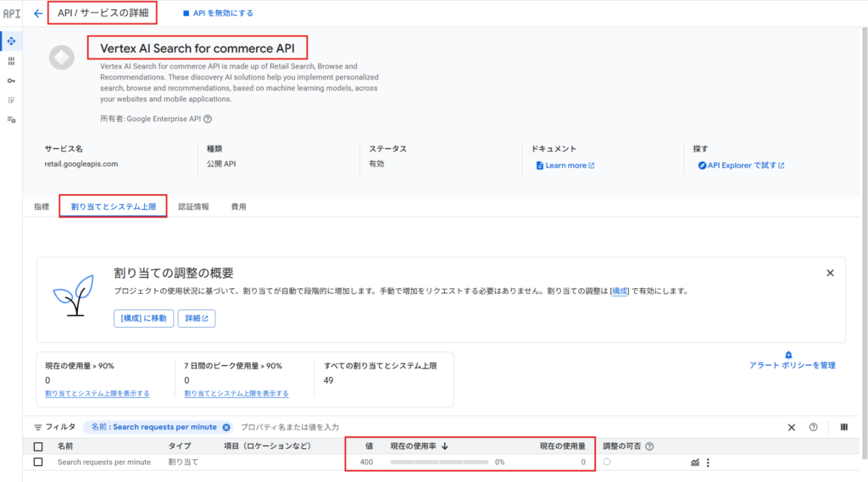Click the フィルタ label

pos(60,427)
